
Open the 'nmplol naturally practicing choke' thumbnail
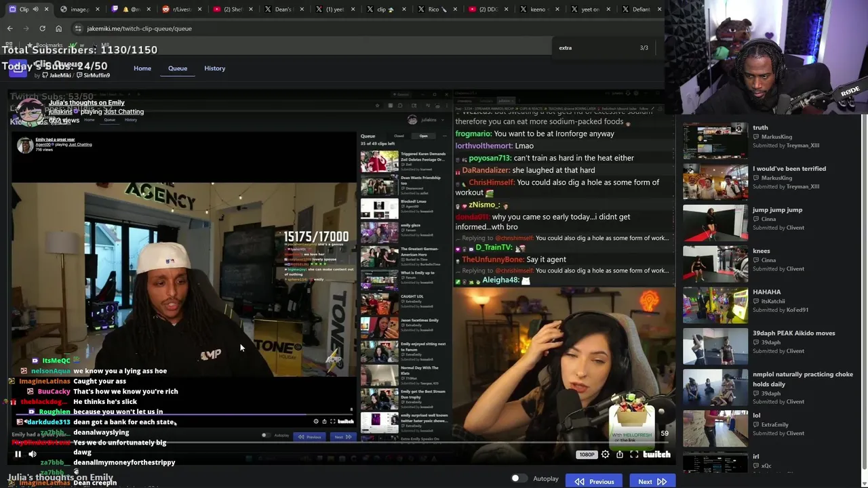(x=715, y=388)
